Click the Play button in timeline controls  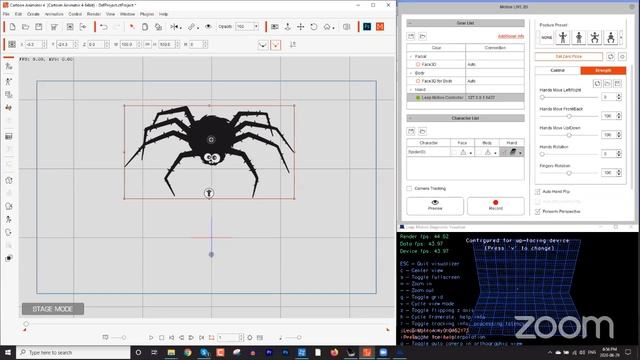coord(151,338)
